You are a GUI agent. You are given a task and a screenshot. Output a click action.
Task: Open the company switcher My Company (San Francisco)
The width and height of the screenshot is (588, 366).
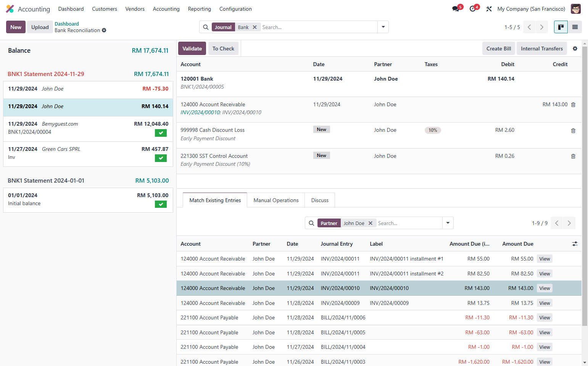531,9
